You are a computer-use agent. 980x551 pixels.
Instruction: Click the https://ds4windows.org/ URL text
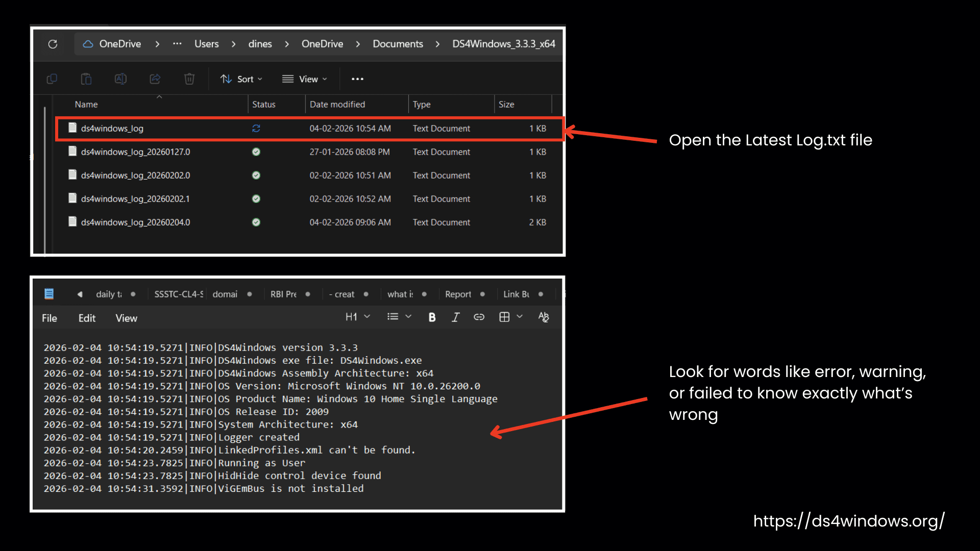pyautogui.click(x=849, y=521)
